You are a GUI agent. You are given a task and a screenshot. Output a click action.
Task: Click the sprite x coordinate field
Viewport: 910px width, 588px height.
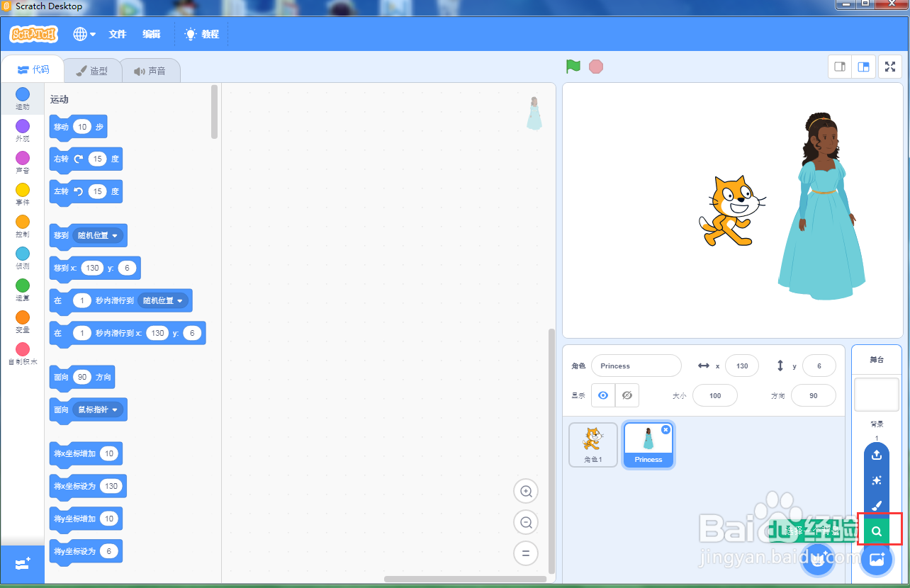(742, 366)
